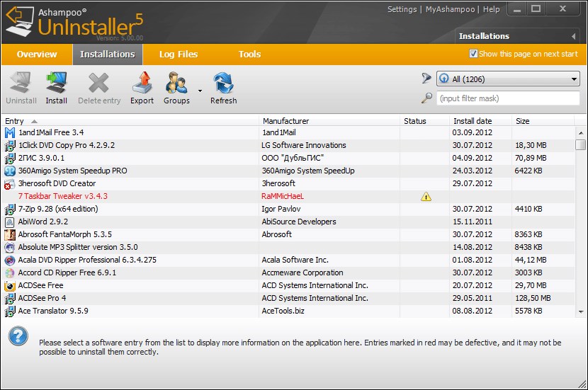Toggle Show this page on next start
Image resolution: width=588 pixels, height=390 pixels.
(473, 54)
